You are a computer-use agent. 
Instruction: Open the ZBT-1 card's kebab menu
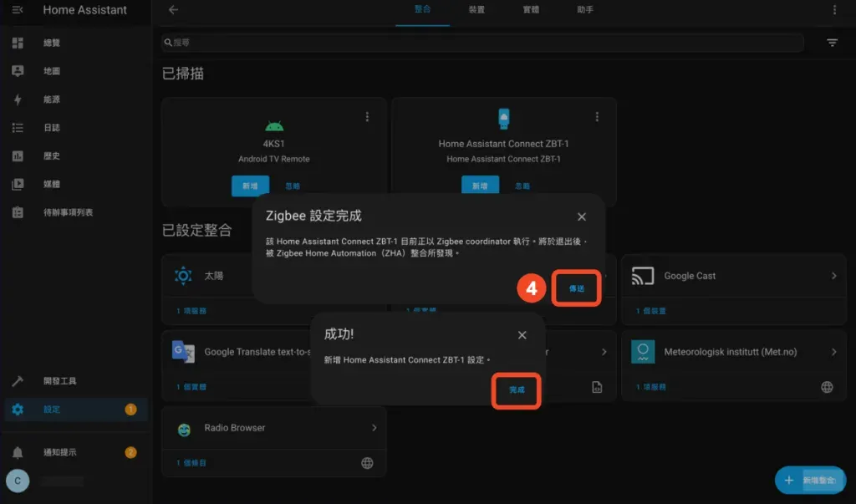pos(596,116)
